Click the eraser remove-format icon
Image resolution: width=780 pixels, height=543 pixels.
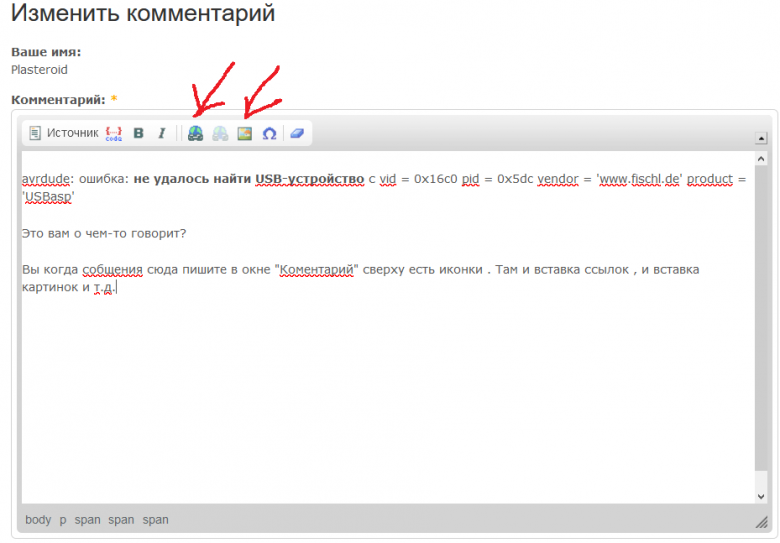tap(297, 133)
